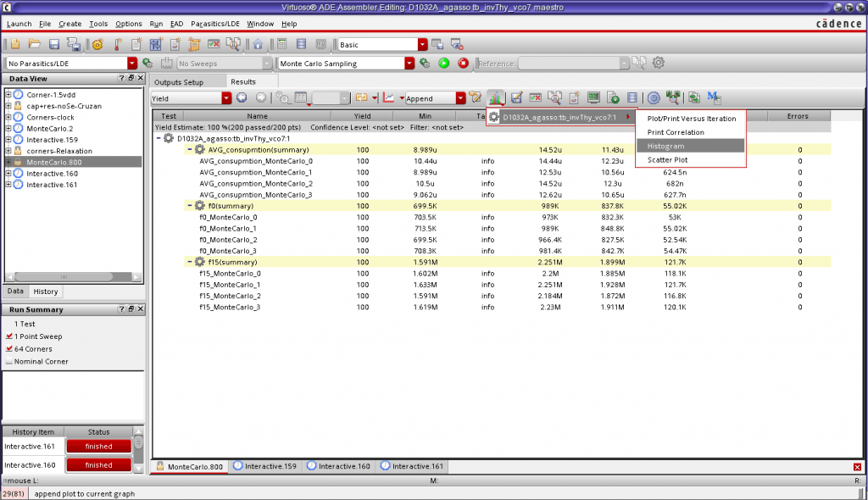Collapse the f0(summary) group
Viewport: 868px width, 500px height.
[x=189, y=205]
